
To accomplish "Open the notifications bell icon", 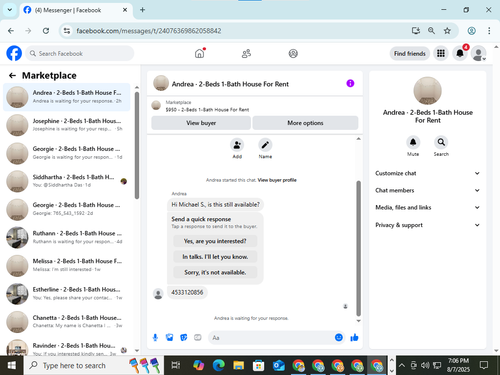I will point(460,53).
